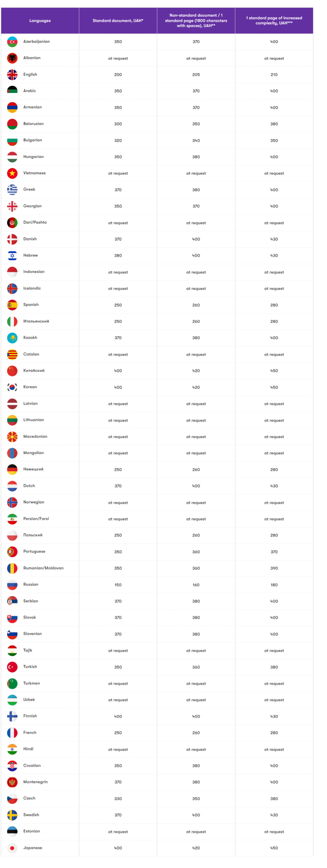Select the Rumanian/Moldovan language label
Viewport: 327px width, 868px height.
pyautogui.click(x=43, y=568)
